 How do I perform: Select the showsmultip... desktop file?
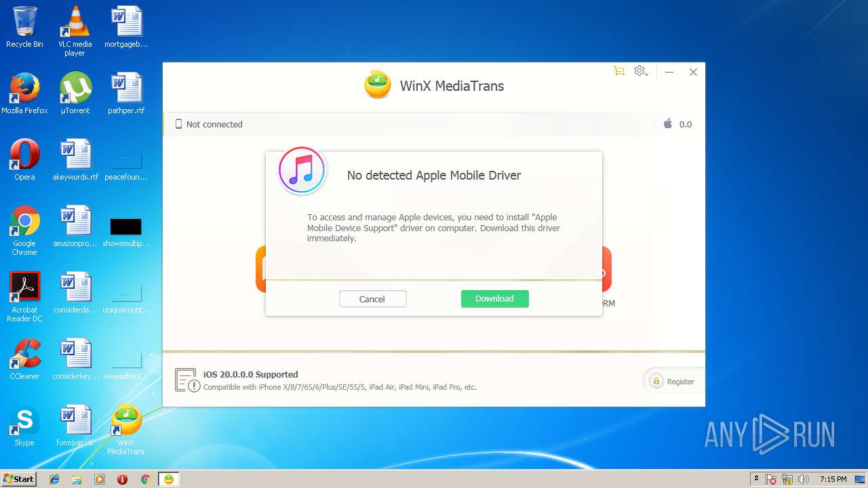pyautogui.click(x=126, y=232)
